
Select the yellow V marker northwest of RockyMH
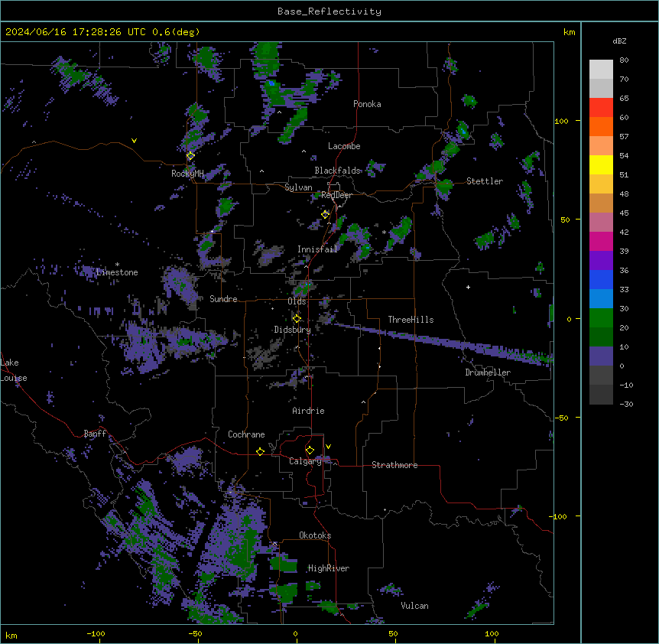134,141
